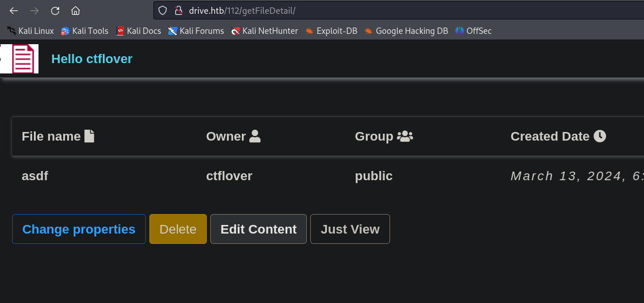This screenshot has width=644, height=303.
Task: Open Edit Content for the file
Action: (x=259, y=229)
